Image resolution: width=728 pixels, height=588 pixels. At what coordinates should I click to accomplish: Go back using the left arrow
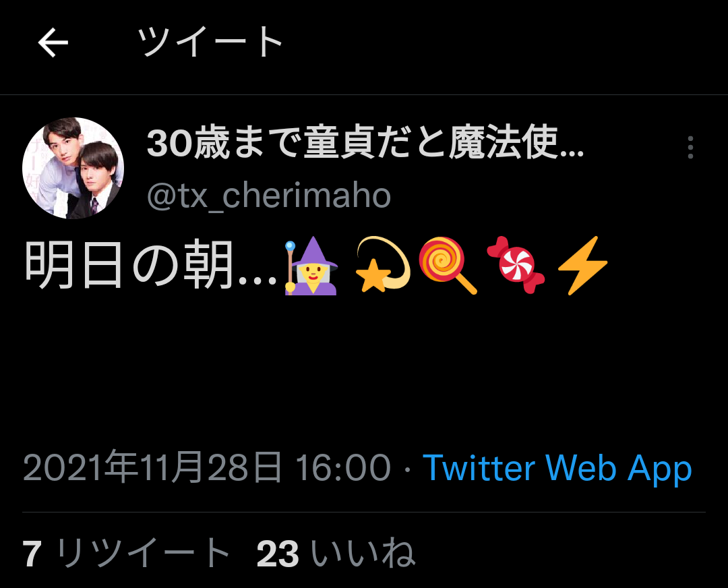click(53, 42)
